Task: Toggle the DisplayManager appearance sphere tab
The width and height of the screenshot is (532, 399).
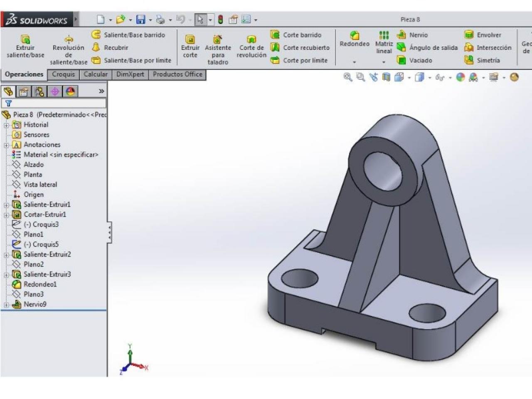Action: 70,91
